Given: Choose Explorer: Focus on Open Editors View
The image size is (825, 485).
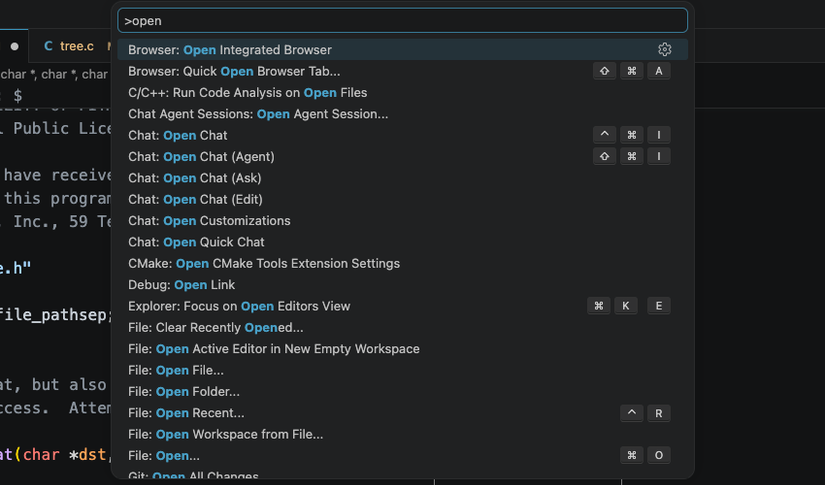Looking at the screenshot, I should click(x=403, y=306).
